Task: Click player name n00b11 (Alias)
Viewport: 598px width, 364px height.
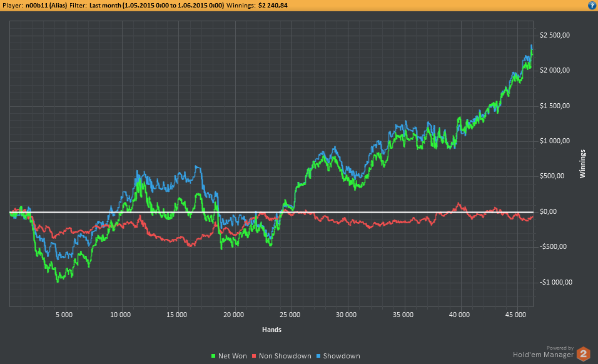Action: click(46, 6)
